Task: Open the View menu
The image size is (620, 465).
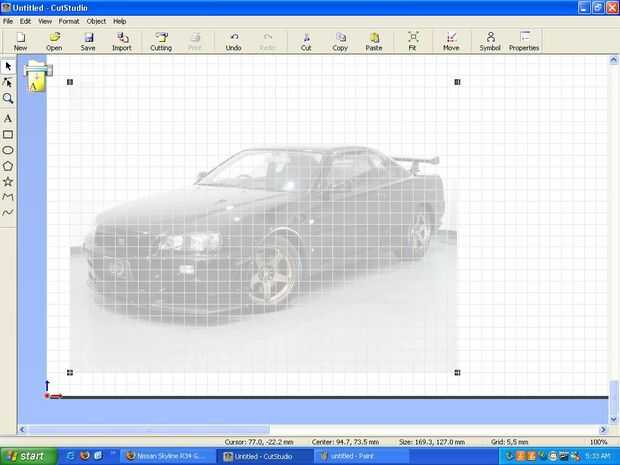Action: click(x=45, y=21)
